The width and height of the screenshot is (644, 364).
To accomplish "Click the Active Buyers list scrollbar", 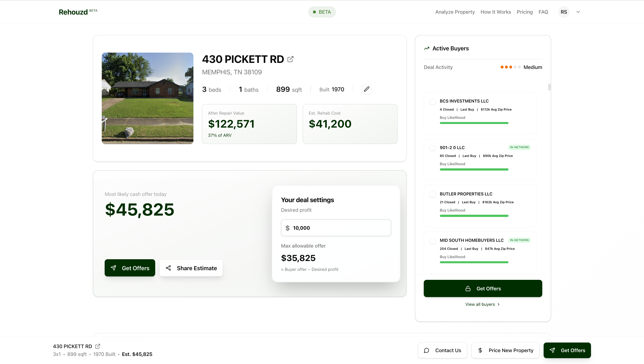I will (549, 87).
